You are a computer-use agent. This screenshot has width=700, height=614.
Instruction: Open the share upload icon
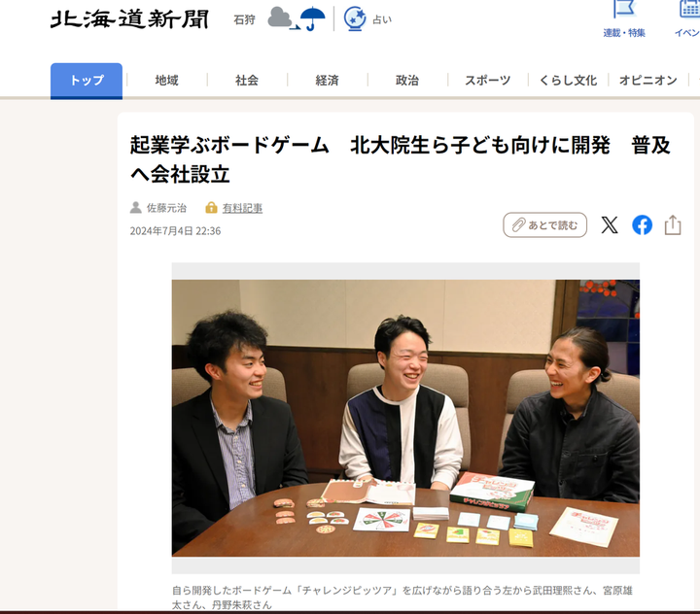[673, 224]
